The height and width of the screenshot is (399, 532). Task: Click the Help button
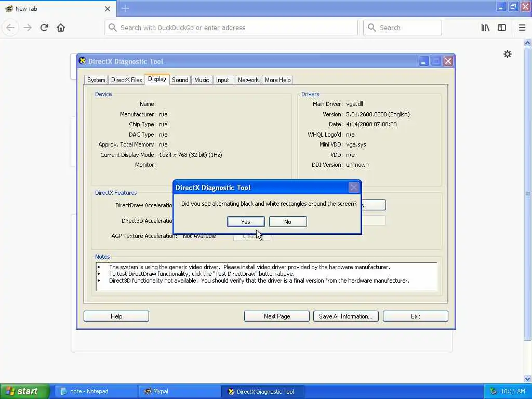(x=116, y=316)
